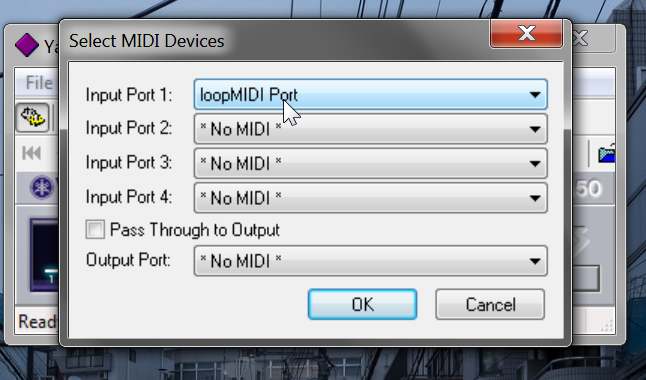The image size is (646, 380).
Task: Expand the Input Port 2 dropdown
Action: coord(370,129)
